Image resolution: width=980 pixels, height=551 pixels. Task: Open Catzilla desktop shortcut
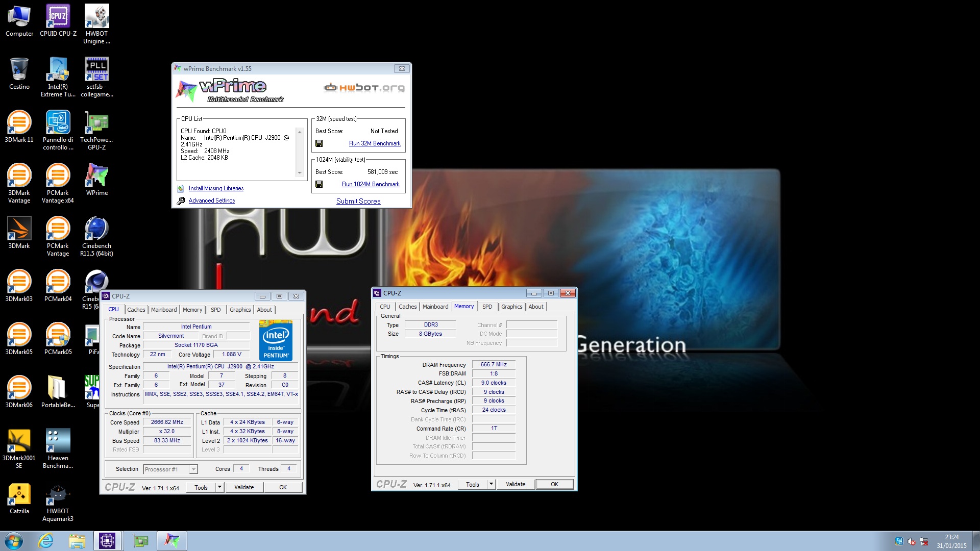pyautogui.click(x=19, y=498)
